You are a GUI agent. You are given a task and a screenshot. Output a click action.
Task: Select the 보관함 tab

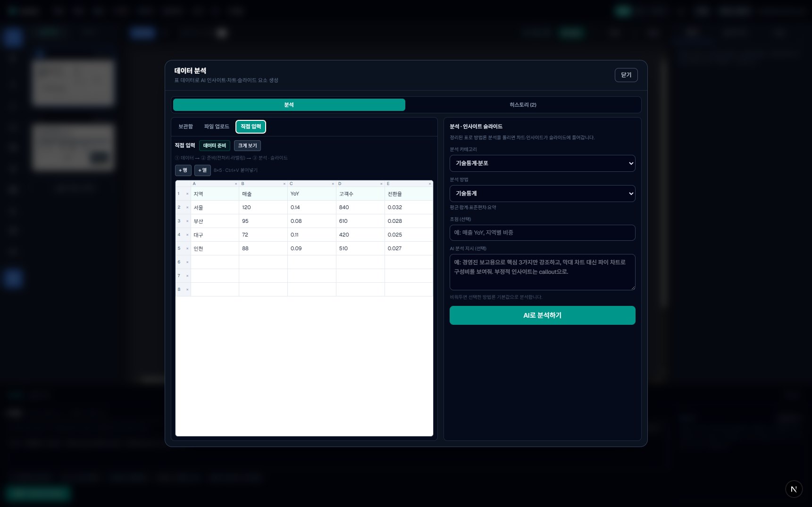185,127
